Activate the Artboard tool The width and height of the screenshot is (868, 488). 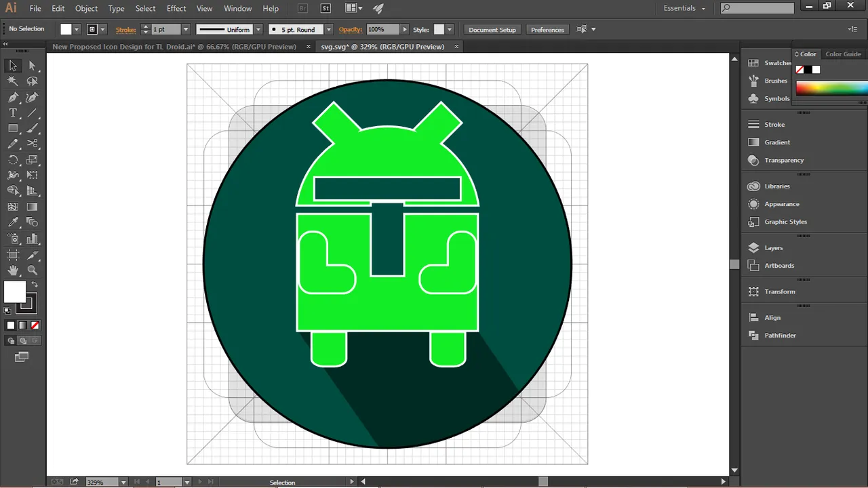[x=13, y=255]
